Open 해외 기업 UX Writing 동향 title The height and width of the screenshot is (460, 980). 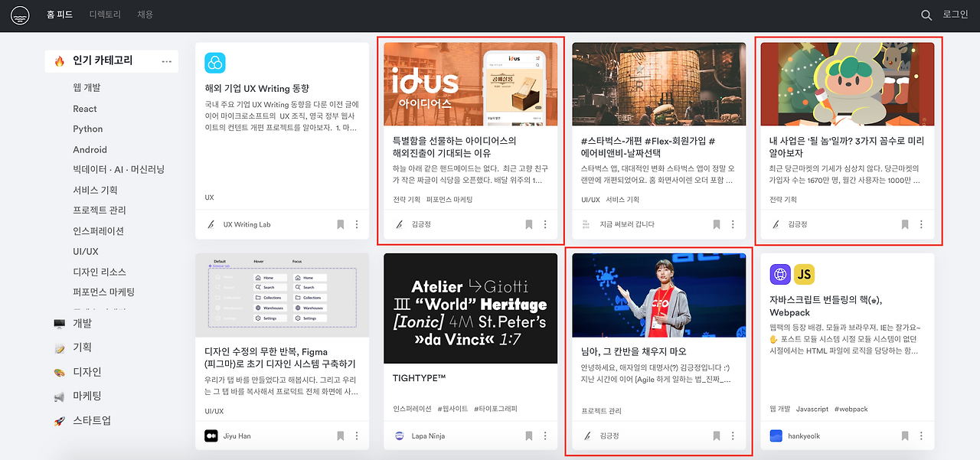[x=257, y=88]
